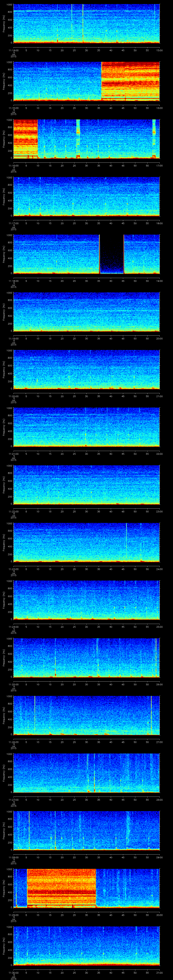This screenshot has height=980, width=173.
Task: Click the red noise block in 11:16:00 spectrogram
Action: tap(26, 139)
